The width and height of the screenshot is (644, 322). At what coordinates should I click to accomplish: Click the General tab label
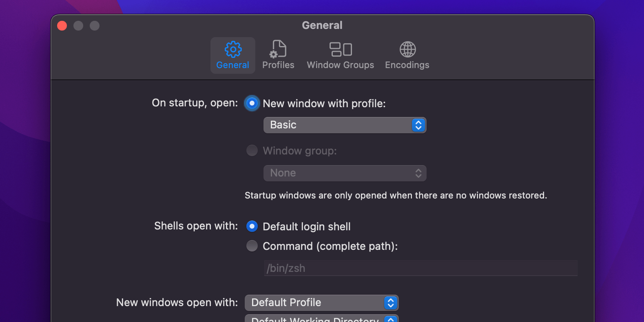[x=232, y=65]
